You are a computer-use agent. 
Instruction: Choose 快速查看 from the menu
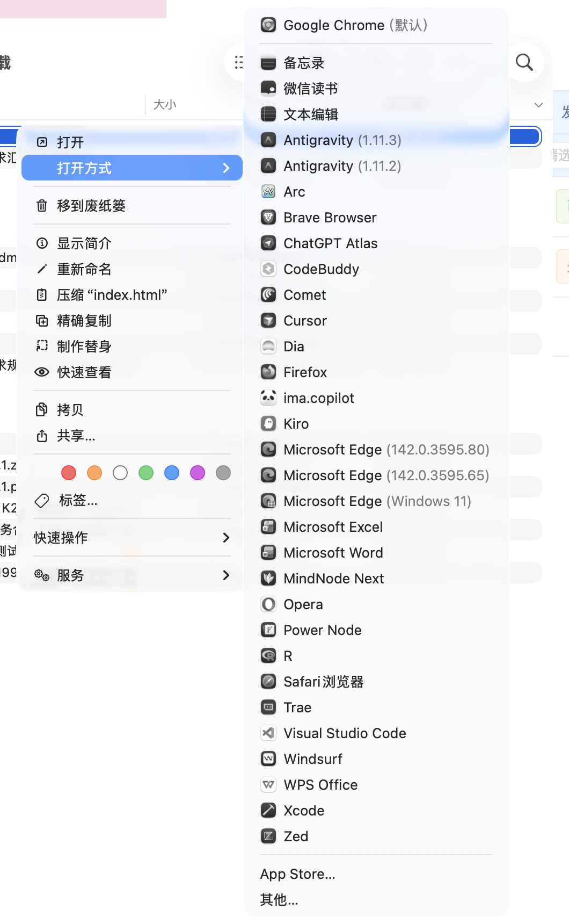132,372
